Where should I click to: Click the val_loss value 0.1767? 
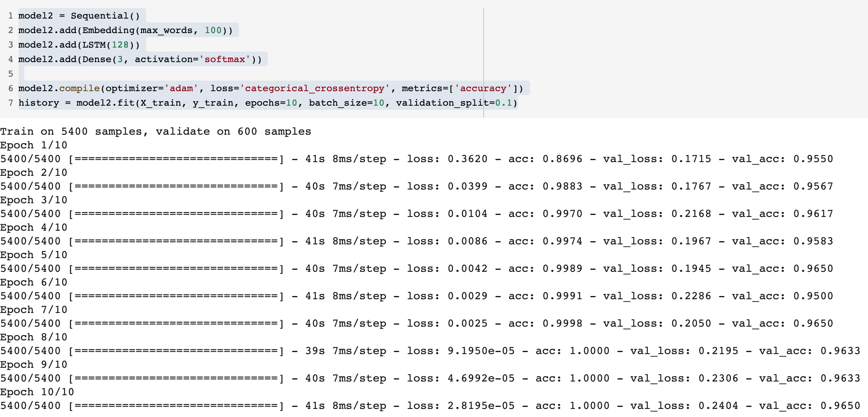(x=691, y=186)
